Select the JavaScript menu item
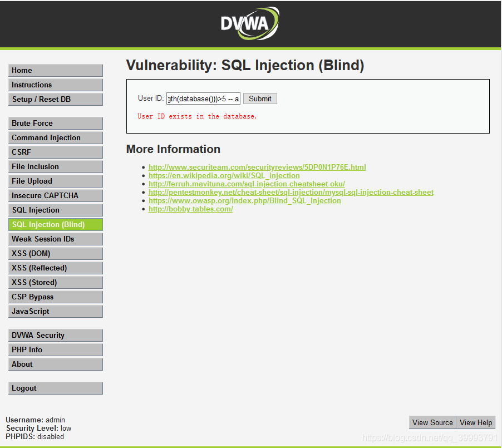Image resolution: width=502 pixels, height=448 pixels. click(56, 311)
